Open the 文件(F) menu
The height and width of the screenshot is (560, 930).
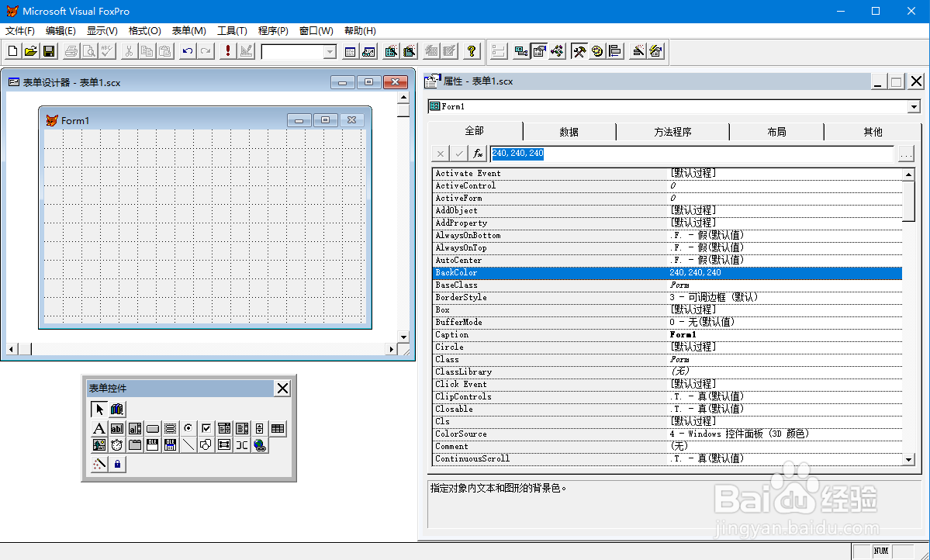click(20, 31)
